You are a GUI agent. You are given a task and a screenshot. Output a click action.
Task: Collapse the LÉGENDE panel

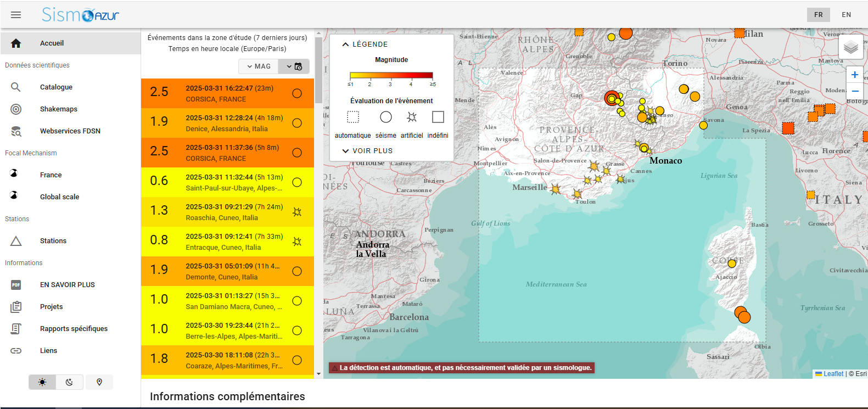coord(365,44)
